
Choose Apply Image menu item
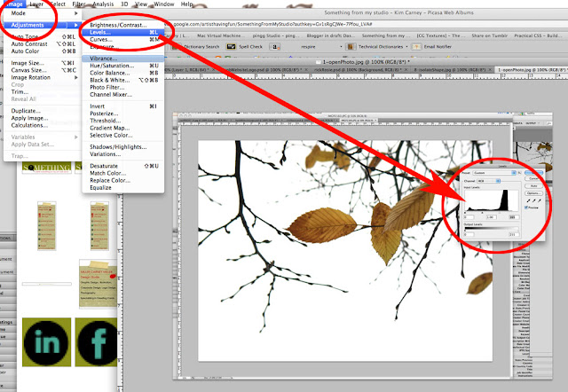(43, 118)
